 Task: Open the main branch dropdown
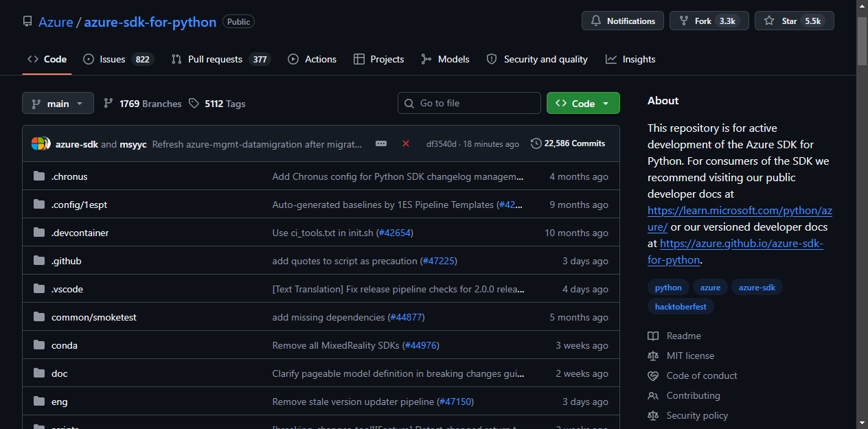coord(58,104)
